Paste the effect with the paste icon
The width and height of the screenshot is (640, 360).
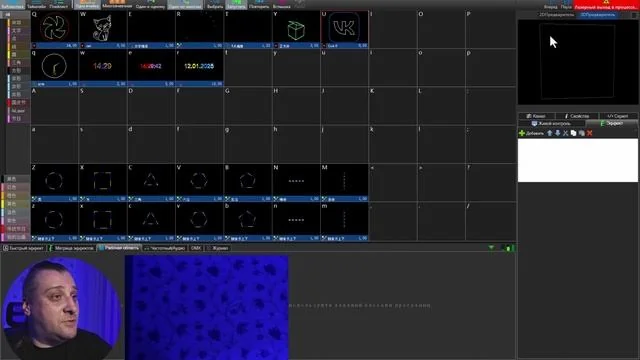[x=582, y=133]
